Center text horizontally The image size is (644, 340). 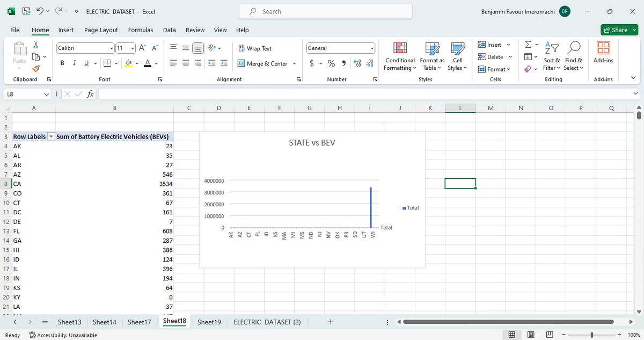pos(186,63)
